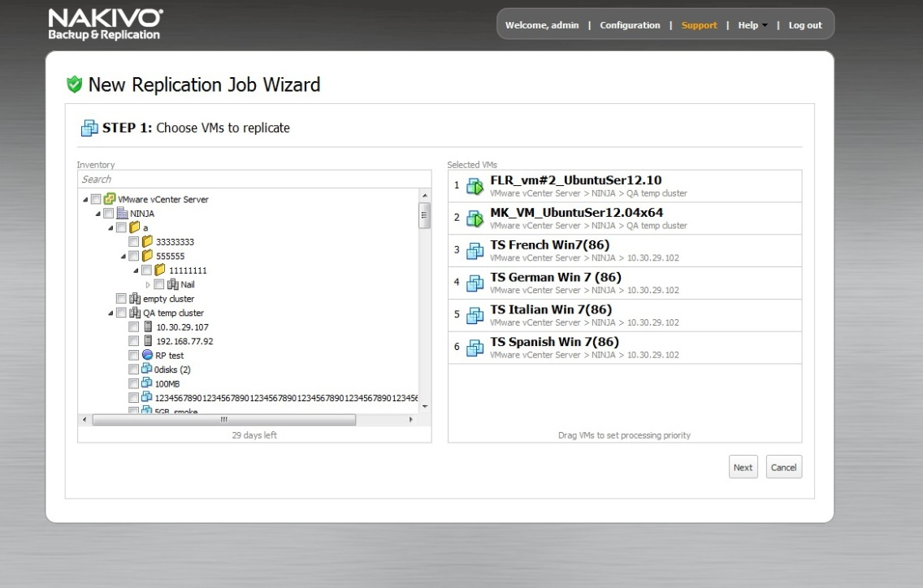Select TS German Win 7 (86) entry
Image resolution: width=923 pixels, height=588 pixels.
625,283
